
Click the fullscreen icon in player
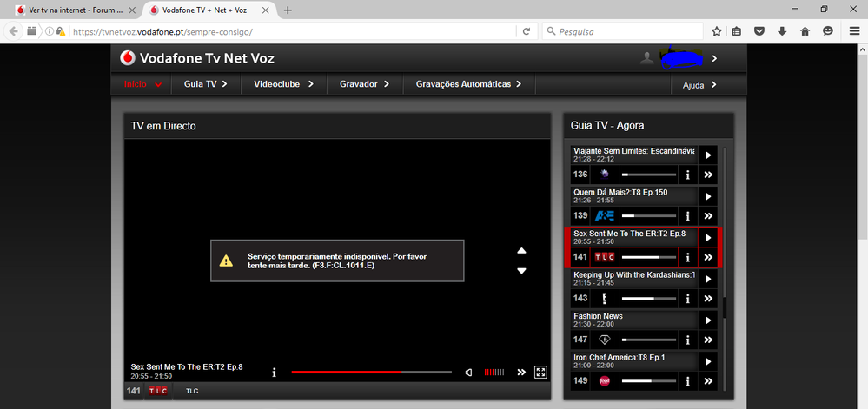pyautogui.click(x=540, y=372)
